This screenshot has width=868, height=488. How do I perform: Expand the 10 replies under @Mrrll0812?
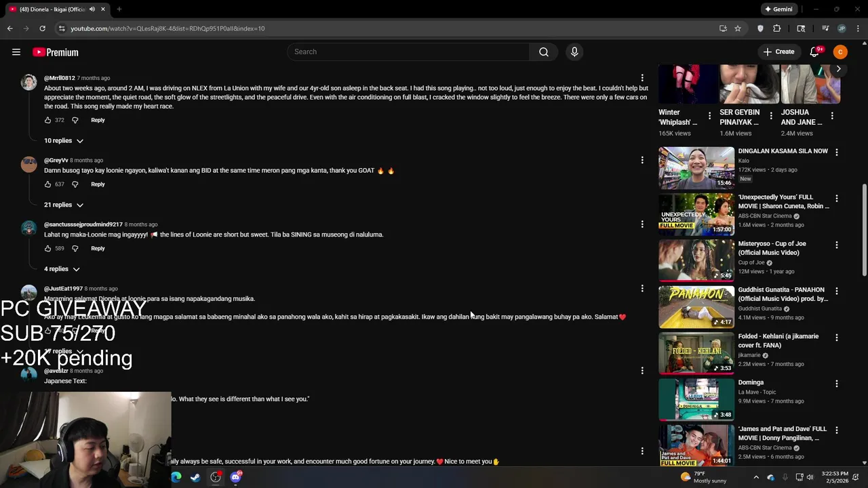point(64,141)
